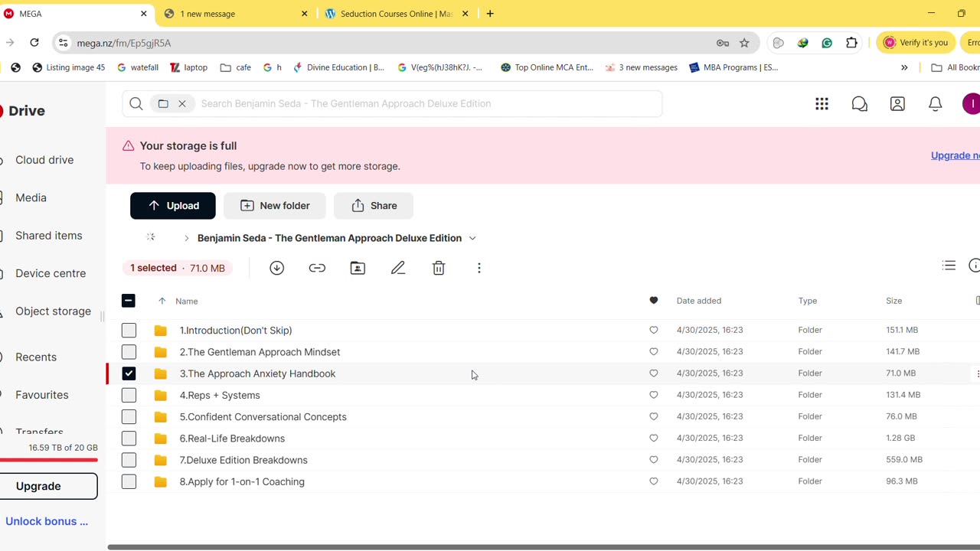Open the notifications bell
980x551 pixels.
[936, 104]
